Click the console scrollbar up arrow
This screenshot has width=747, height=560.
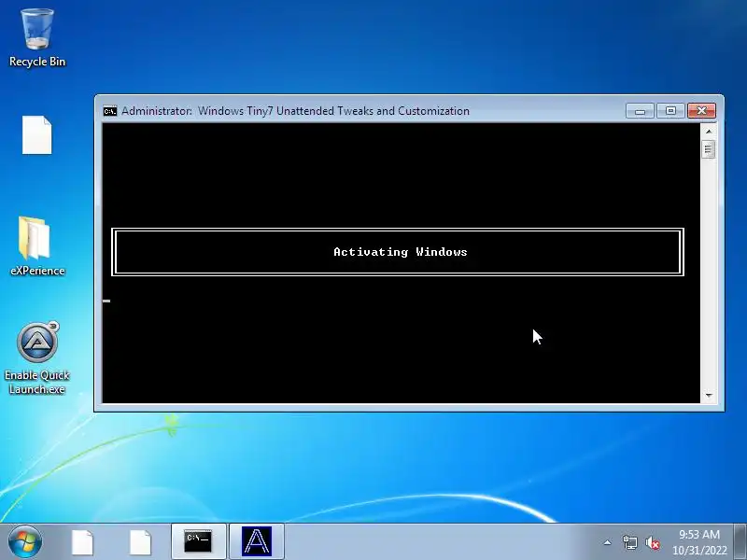tap(709, 131)
